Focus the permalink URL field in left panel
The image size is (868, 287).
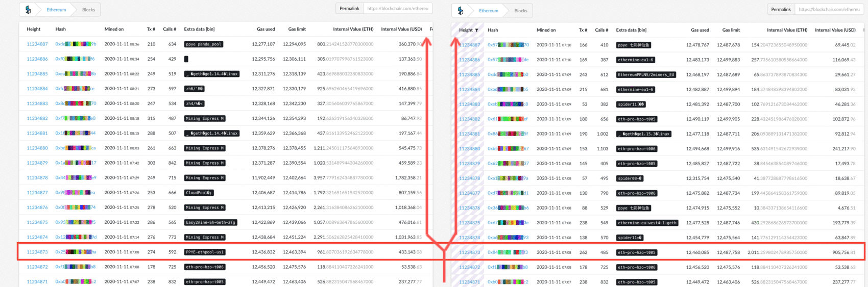click(398, 9)
